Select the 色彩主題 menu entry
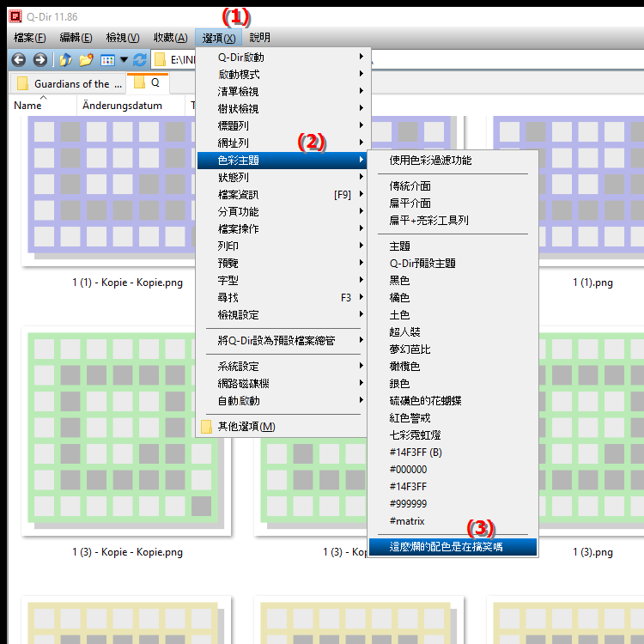The width and height of the screenshot is (644, 644). [282, 161]
